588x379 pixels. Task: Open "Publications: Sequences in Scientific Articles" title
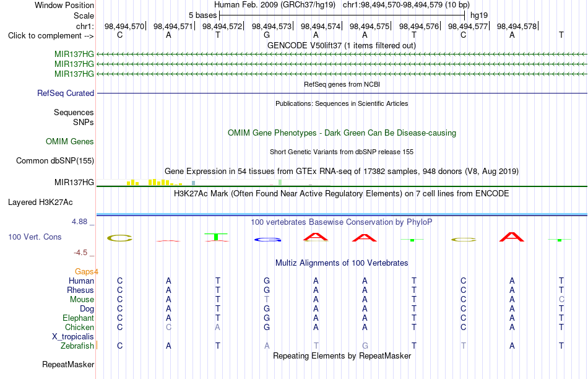point(342,103)
